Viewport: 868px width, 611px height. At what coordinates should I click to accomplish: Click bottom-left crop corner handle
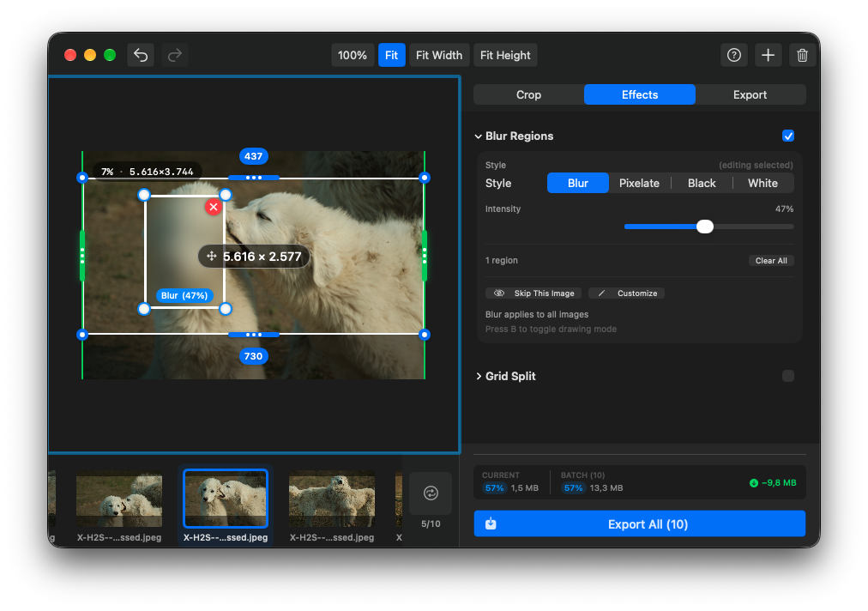pos(82,335)
